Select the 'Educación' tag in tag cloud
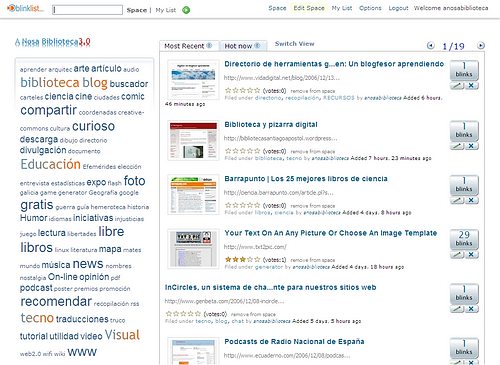This screenshot has width=500, height=365. pos(50,164)
